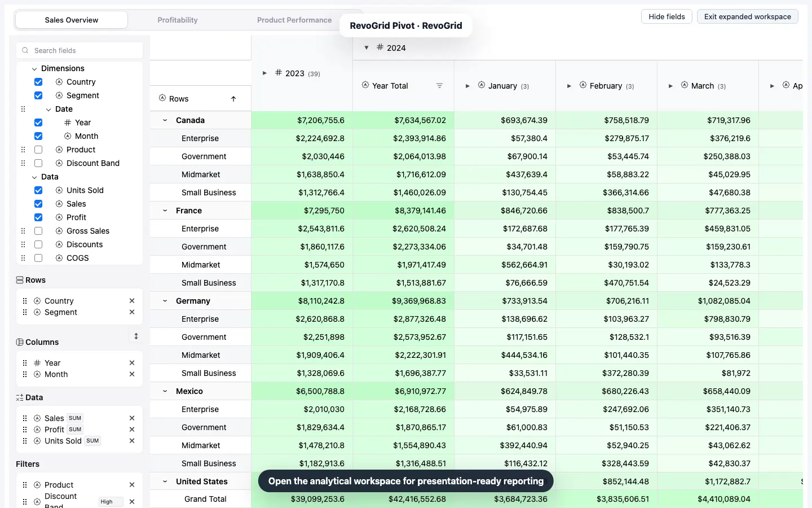Click the Hide fields button
812x508 pixels.
click(x=667, y=16)
